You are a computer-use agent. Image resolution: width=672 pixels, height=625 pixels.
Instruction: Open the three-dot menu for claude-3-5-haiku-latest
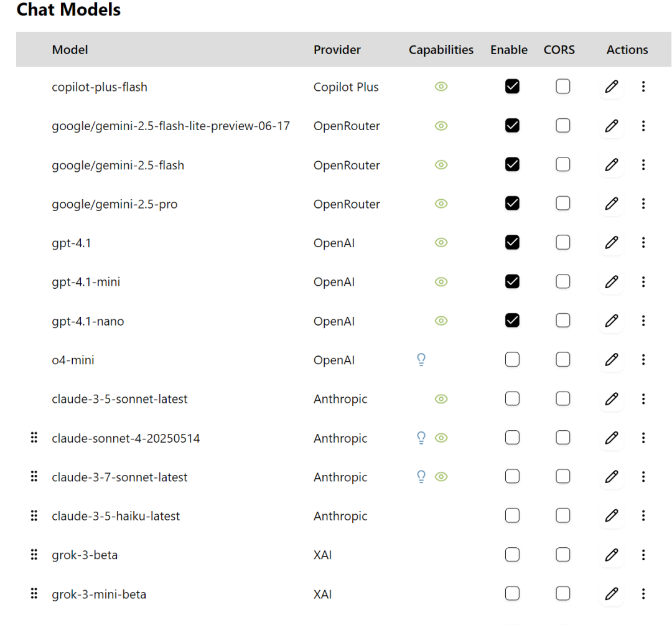(643, 515)
